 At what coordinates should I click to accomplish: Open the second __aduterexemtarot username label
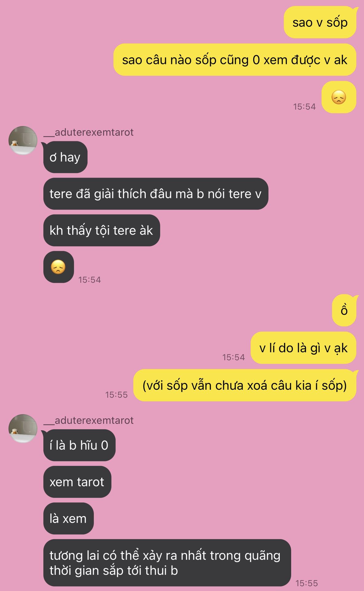(x=89, y=420)
